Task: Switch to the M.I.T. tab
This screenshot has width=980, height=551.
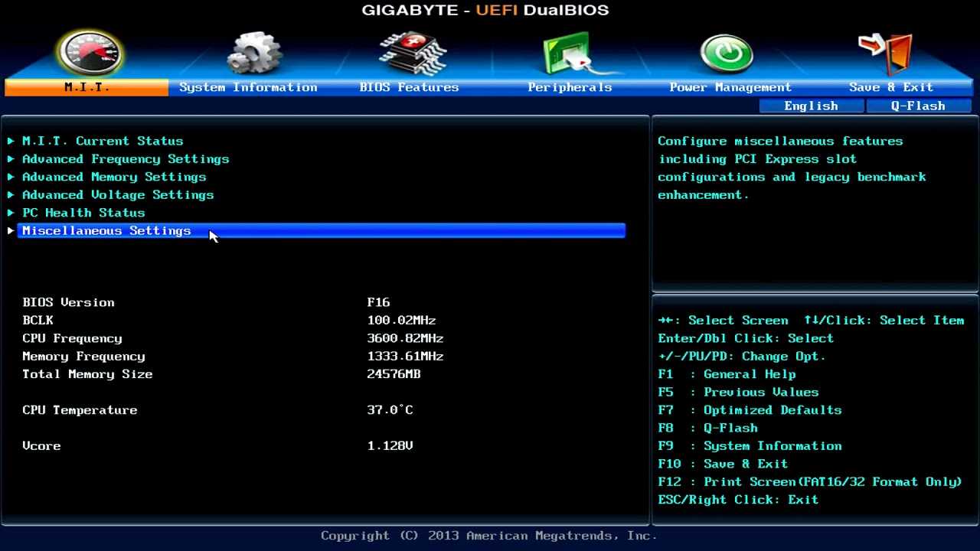Action: [87, 87]
